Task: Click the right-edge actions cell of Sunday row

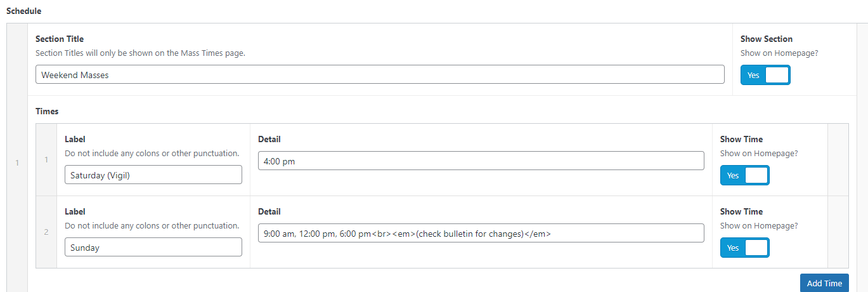Action: point(838,232)
